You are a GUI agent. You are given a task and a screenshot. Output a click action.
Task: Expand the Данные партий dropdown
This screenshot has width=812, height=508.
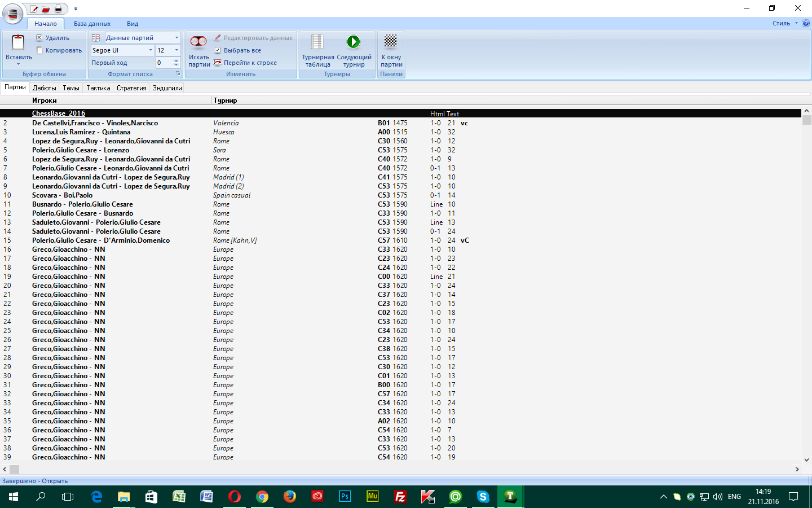click(x=176, y=38)
